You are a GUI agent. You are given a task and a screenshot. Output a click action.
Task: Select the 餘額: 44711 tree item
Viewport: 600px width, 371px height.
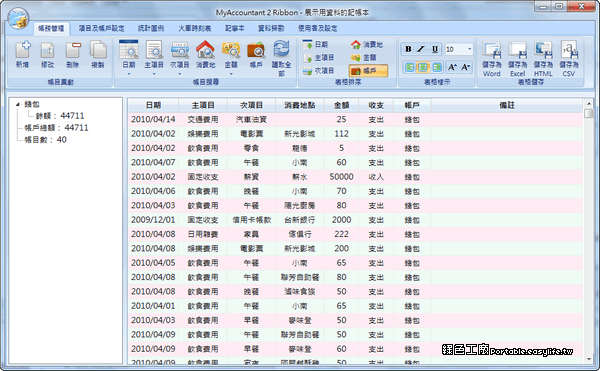(x=60, y=116)
